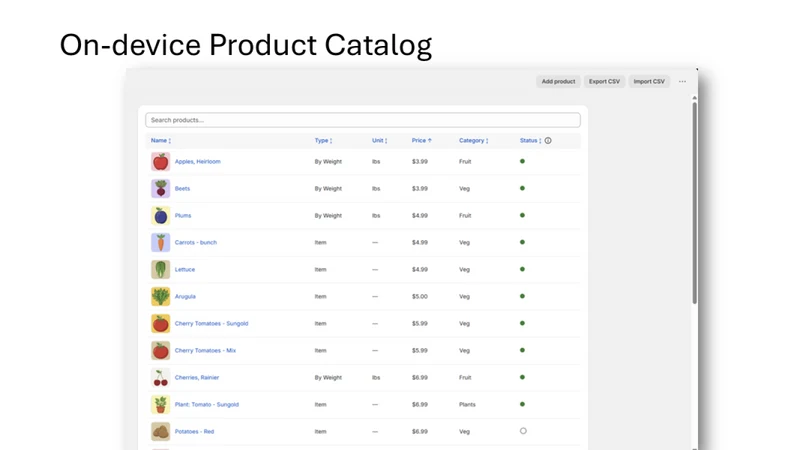Open the Apples, Heirloom product link
This screenshot has height=450, width=800.
pyautogui.click(x=198, y=162)
